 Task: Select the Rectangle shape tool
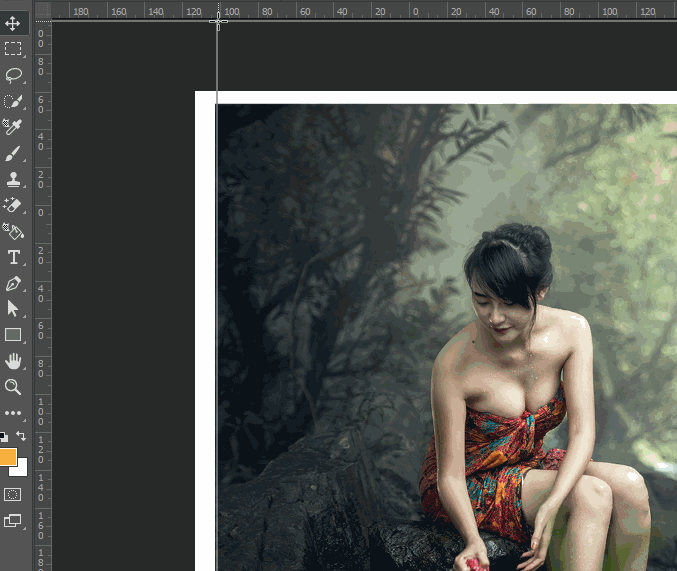point(13,335)
